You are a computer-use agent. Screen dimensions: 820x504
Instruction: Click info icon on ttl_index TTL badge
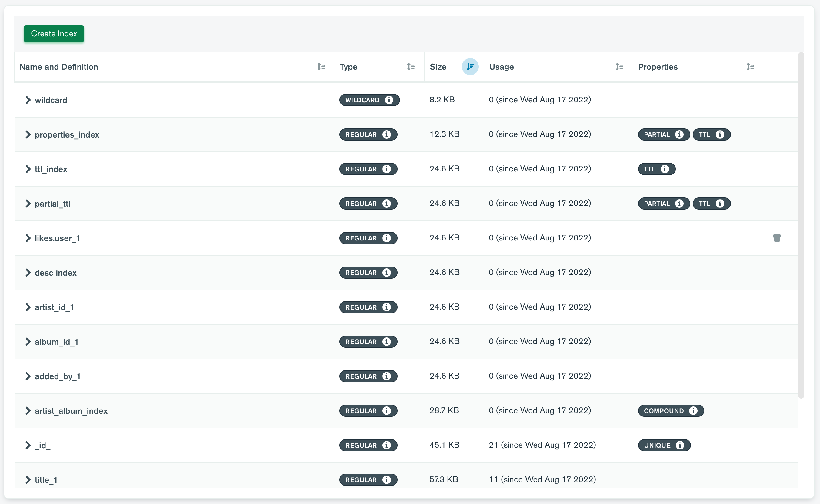(665, 169)
